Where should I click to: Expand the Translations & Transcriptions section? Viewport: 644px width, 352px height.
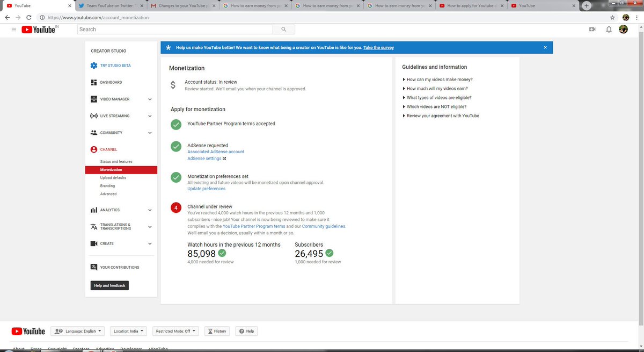point(150,227)
